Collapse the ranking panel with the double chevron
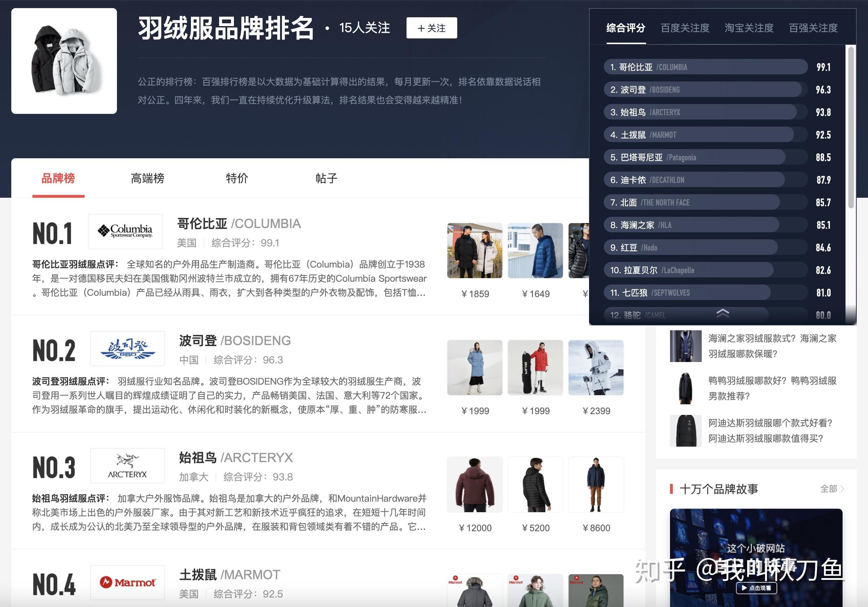 tap(723, 313)
